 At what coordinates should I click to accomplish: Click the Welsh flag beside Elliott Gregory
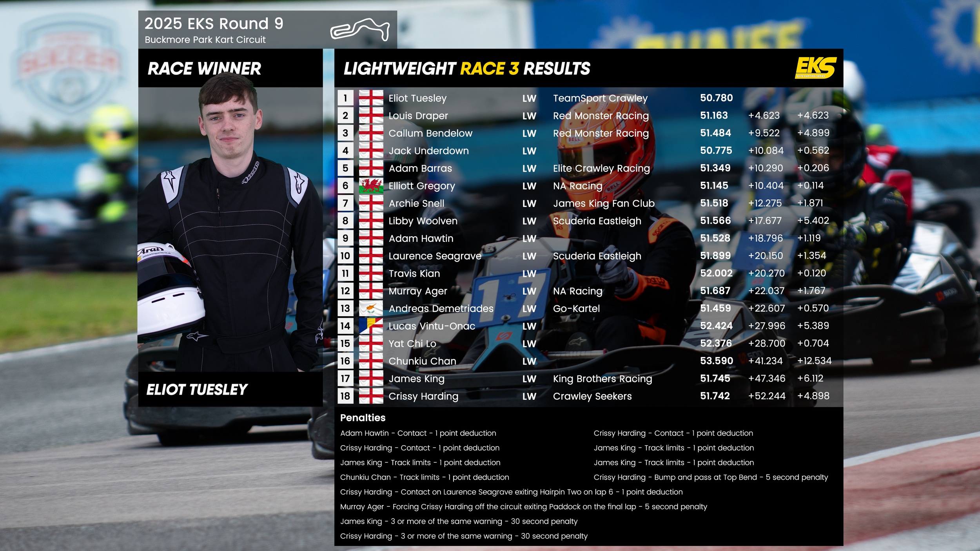click(371, 186)
